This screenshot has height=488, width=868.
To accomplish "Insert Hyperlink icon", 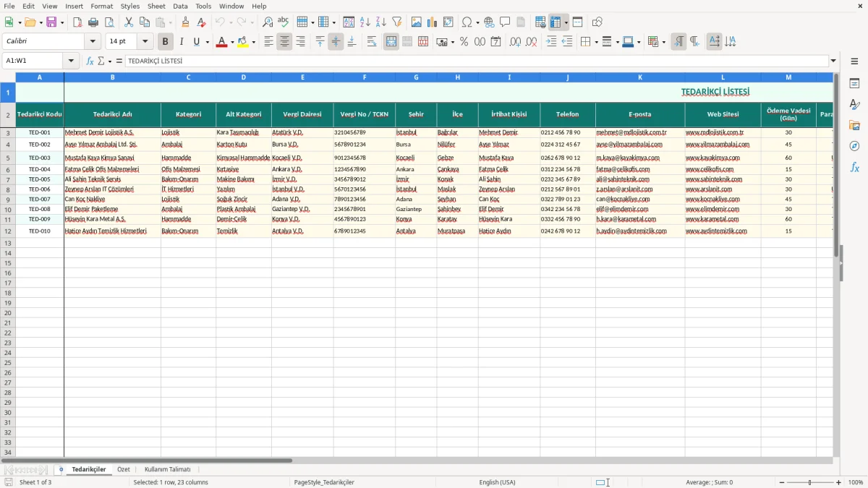I will tap(489, 22).
